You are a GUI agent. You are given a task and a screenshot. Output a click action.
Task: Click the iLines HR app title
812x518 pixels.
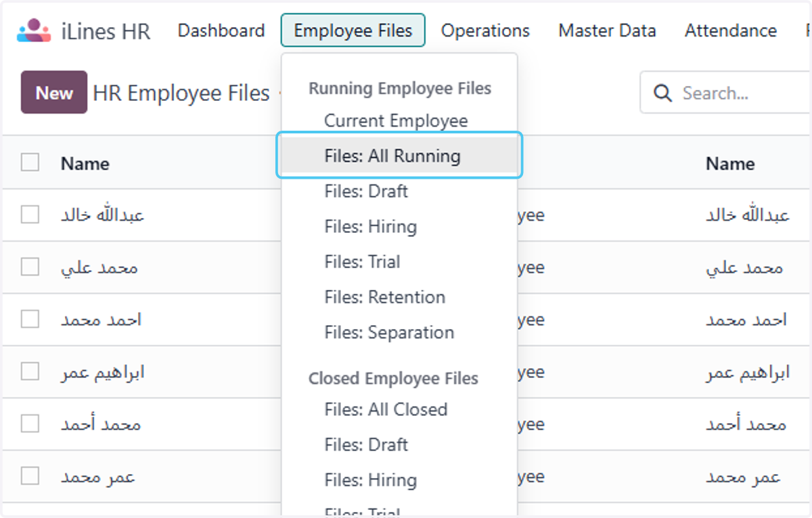coord(106,31)
